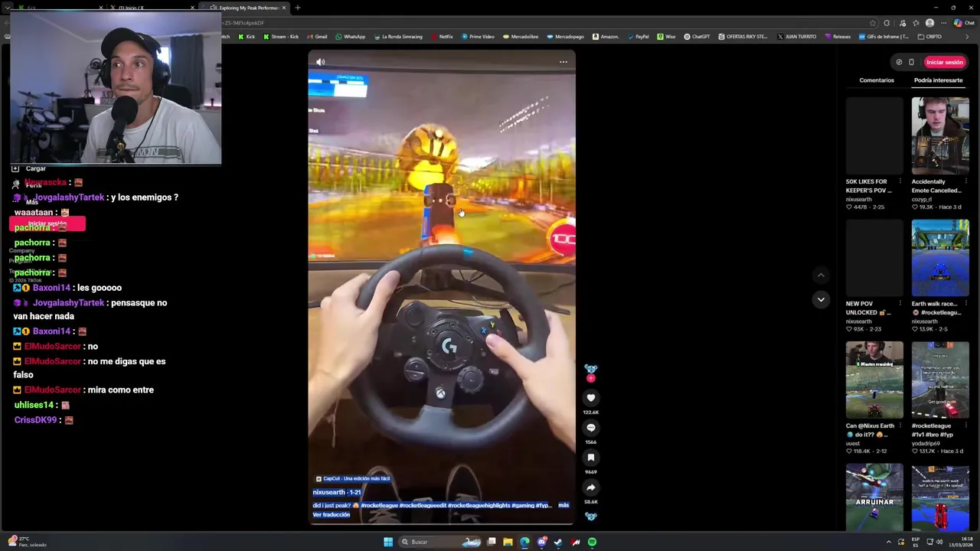
Task: Open 'Can @Nixus Earth do it??' thumbnail
Action: click(x=874, y=380)
